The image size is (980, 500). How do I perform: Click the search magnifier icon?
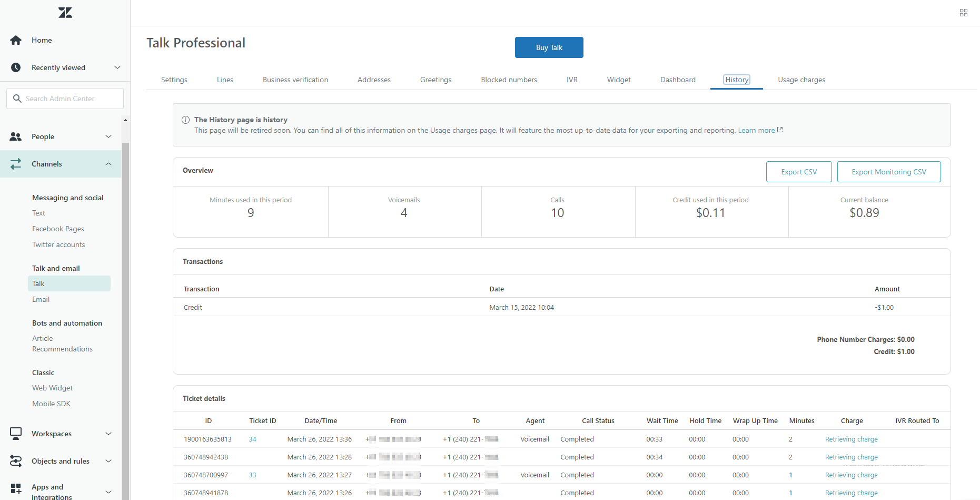(x=17, y=99)
